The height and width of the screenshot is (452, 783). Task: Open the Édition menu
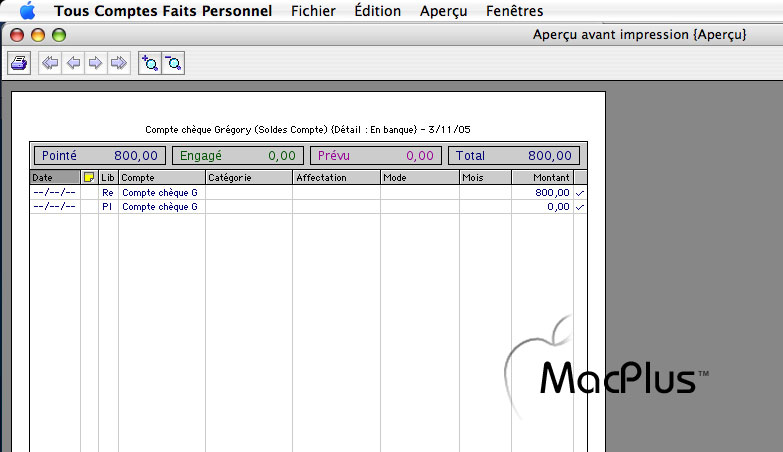pyautogui.click(x=378, y=10)
